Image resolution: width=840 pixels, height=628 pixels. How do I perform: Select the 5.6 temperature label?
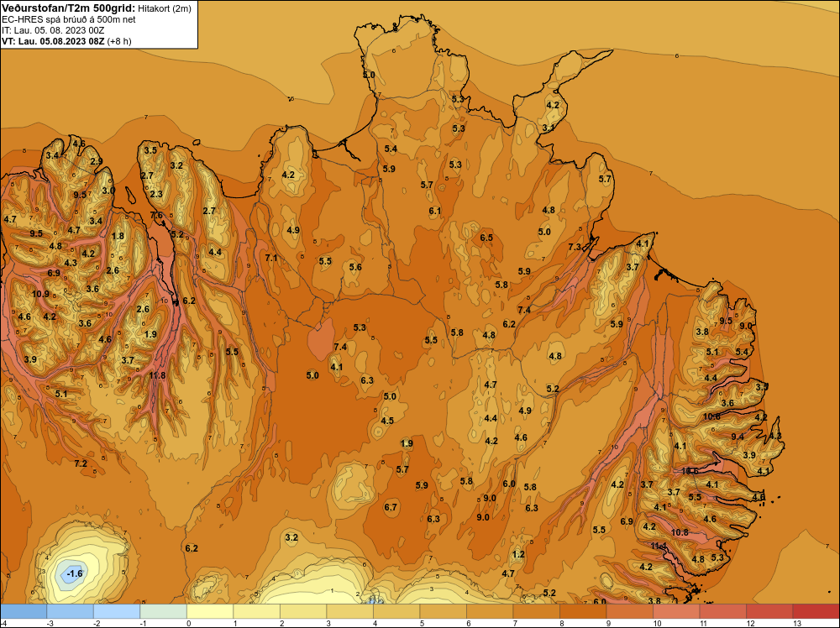coord(355,267)
